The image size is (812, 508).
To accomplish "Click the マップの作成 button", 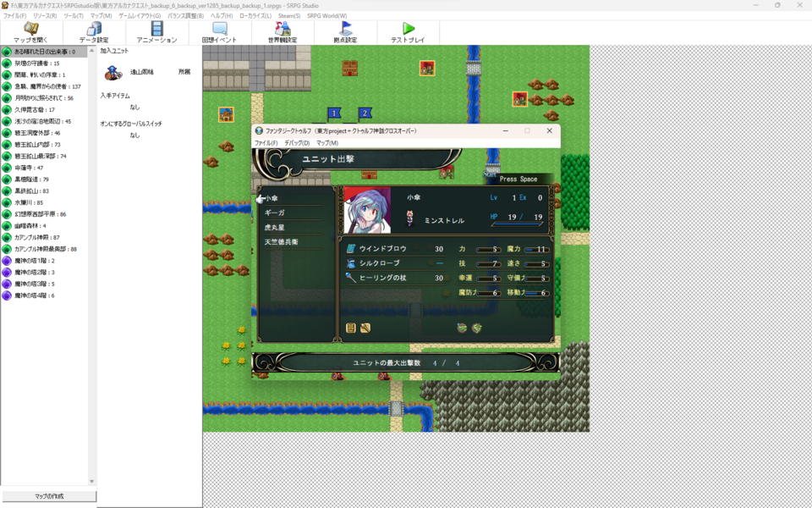I will (x=49, y=496).
